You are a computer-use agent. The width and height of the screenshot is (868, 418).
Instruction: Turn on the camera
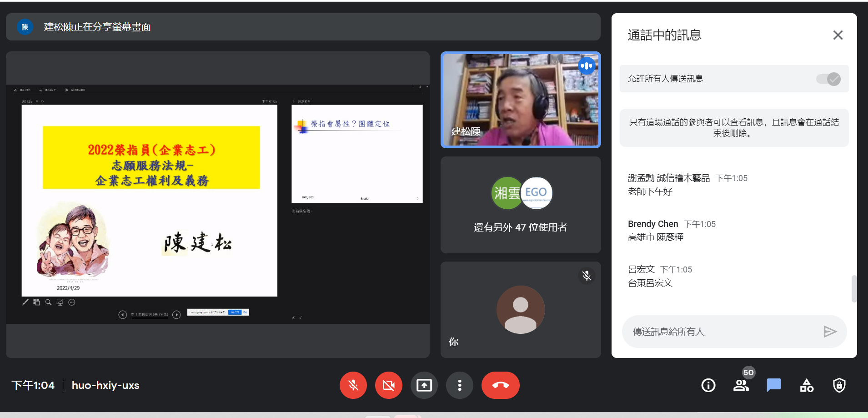coord(388,385)
